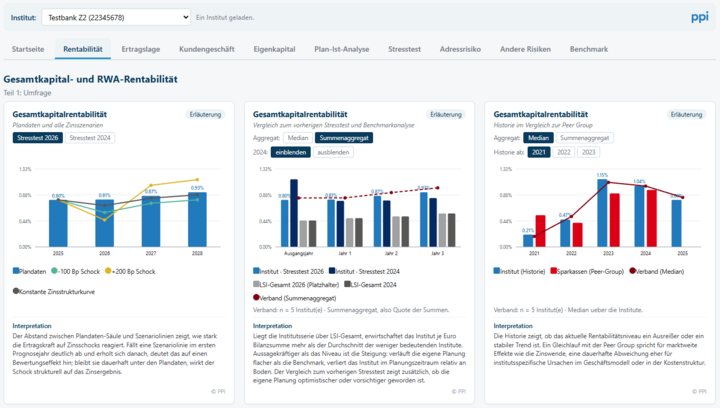Screen dimensions: 720x408
Task: Click the 'Teil 1: Umfrage' subtitle
Action: [x=27, y=93]
